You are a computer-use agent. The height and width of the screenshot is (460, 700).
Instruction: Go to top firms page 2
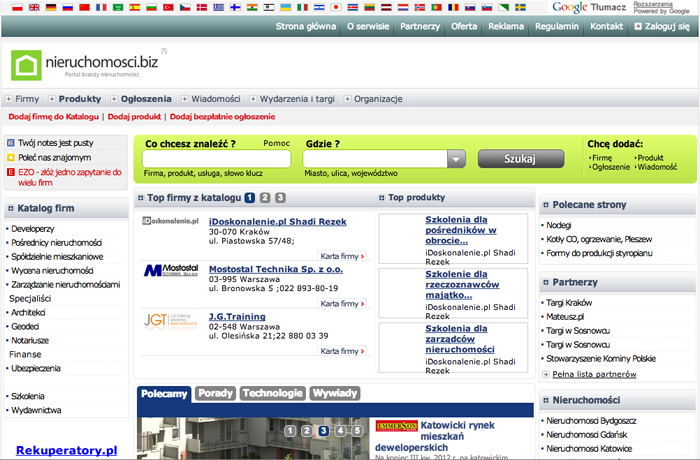click(x=265, y=197)
